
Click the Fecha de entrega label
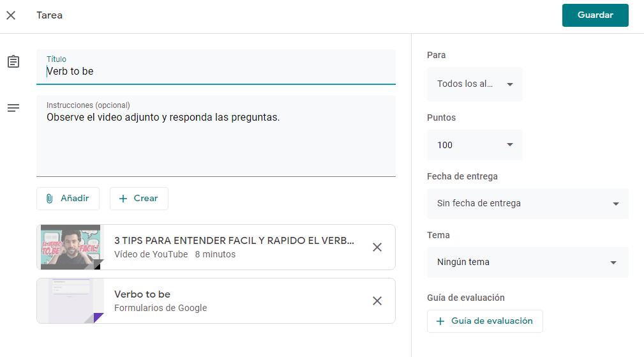click(462, 176)
